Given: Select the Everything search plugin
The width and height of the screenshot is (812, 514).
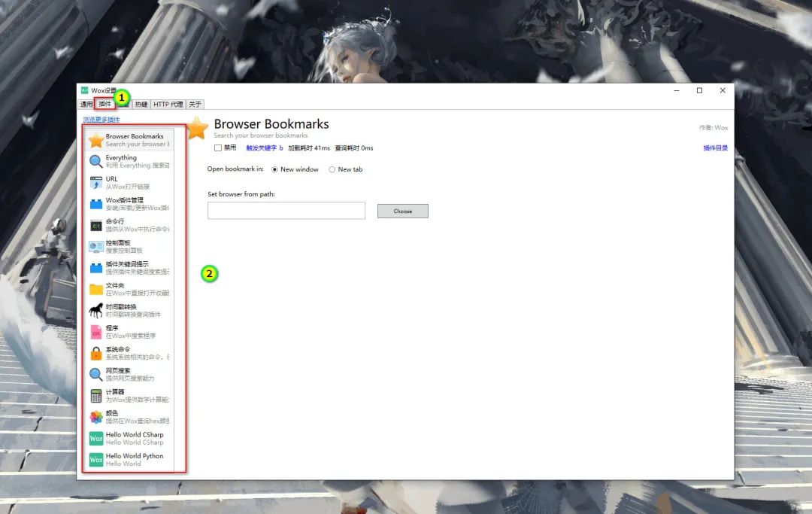Looking at the screenshot, I should point(129,161).
